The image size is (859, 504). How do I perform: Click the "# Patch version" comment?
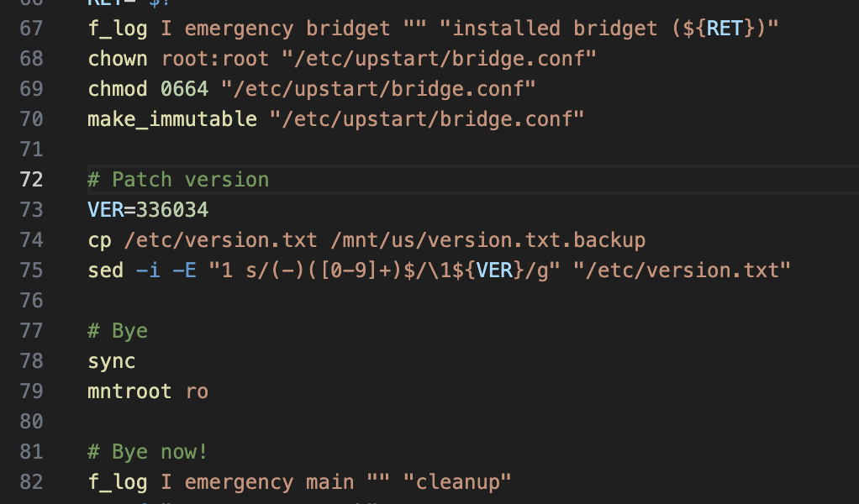click(178, 180)
